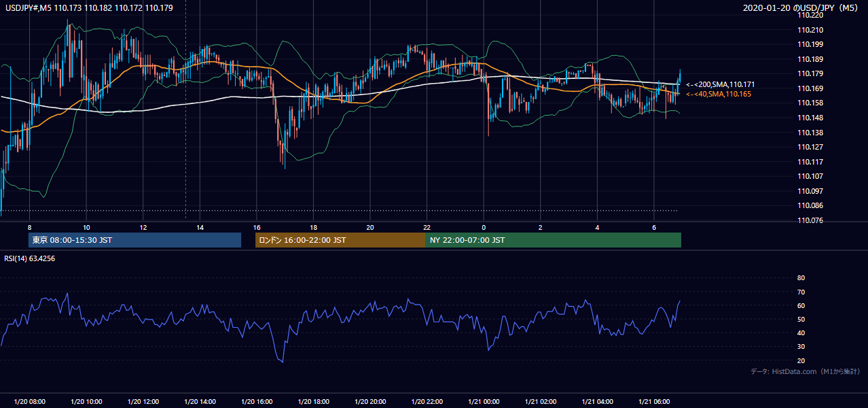
Task: Click the 110.138 price axis label
Action: (810, 133)
